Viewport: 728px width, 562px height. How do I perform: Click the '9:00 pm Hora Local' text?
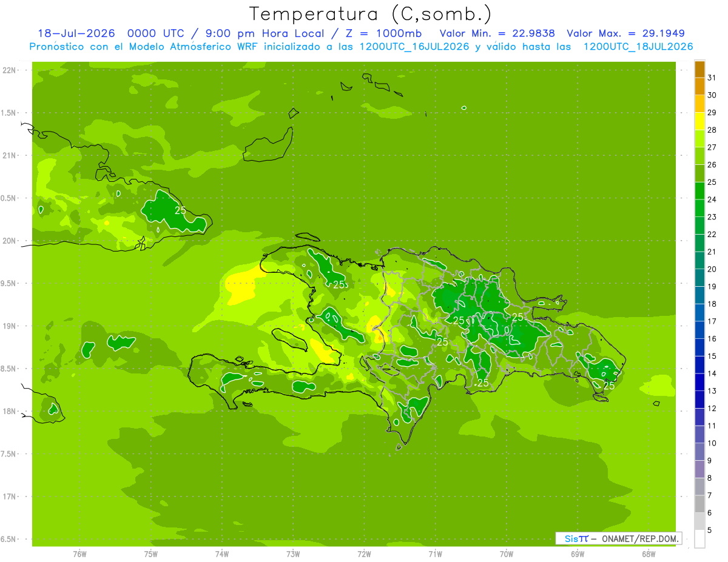[x=264, y=33]
